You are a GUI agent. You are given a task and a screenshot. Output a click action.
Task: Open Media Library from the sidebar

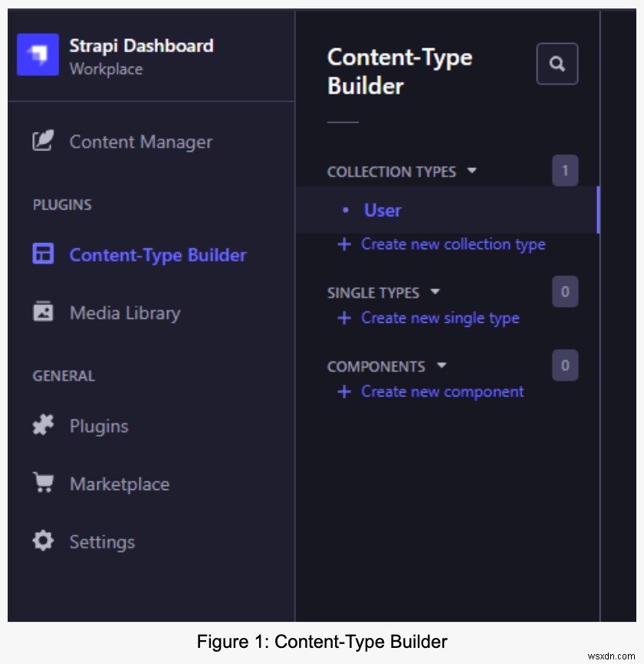(125, 313)
